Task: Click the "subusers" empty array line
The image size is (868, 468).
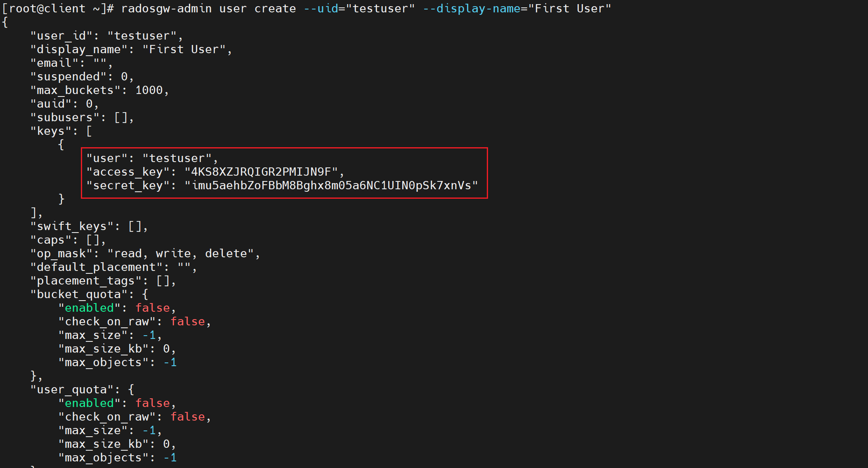Action: click(82, 118)
